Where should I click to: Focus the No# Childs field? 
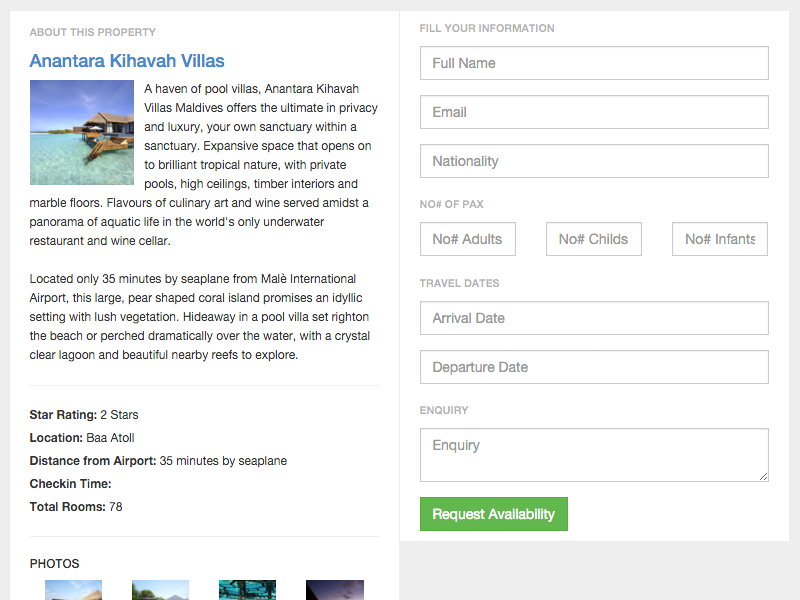pos(594,239)
